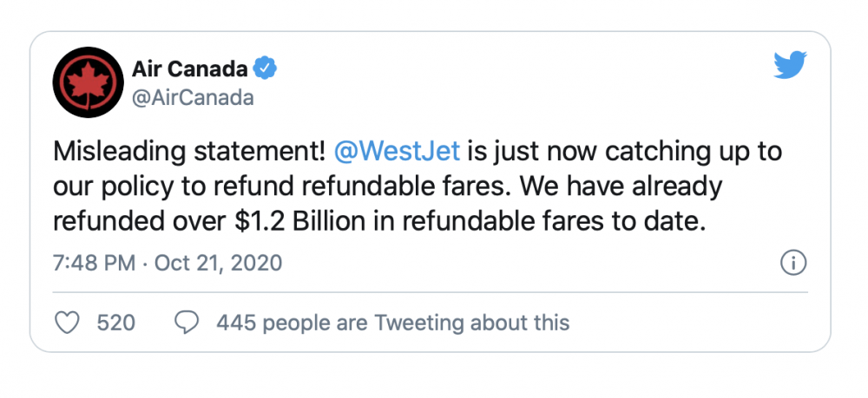This screenshot has height=398, width=868.
Task: Open the Twitter bird logo
Action: 790,65
